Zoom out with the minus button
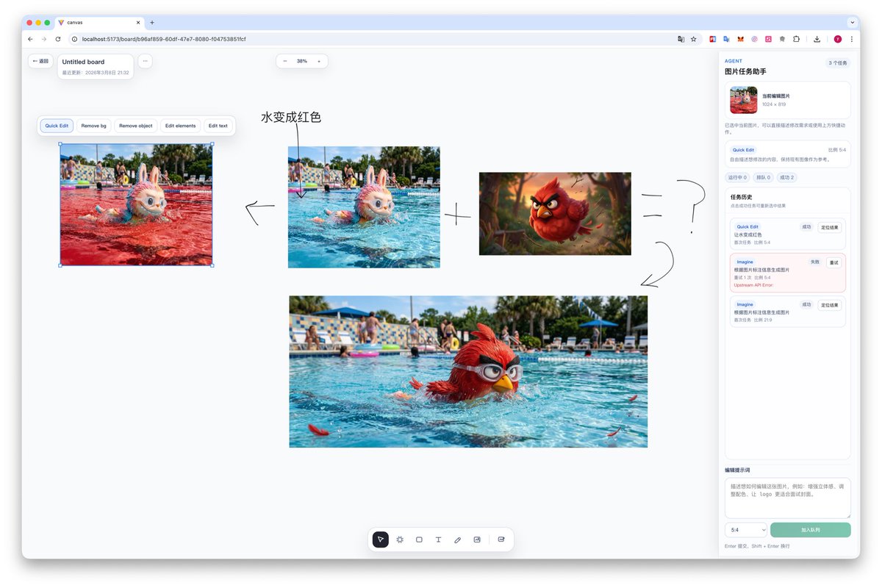Screen dimensions: 882x588 coord(285,61)
